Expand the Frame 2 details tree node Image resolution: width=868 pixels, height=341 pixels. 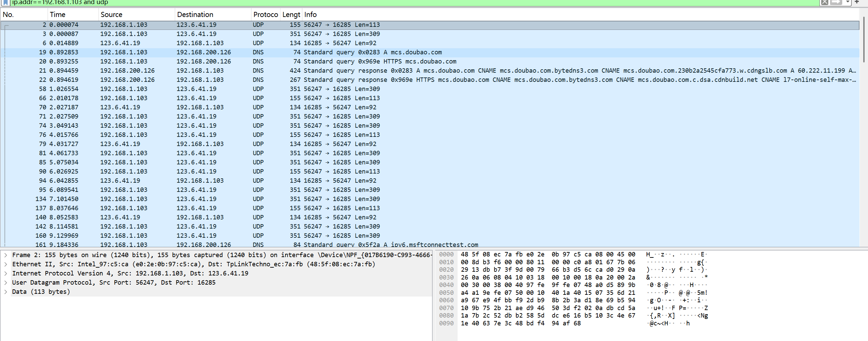click(x=6, y=255)
